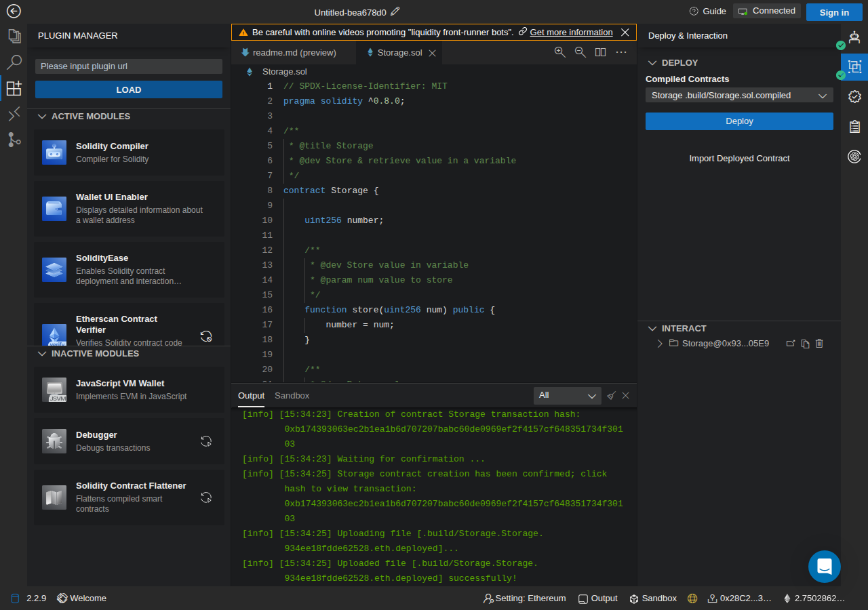This screenshot has width=868, height=610.
Task: Select the Output tab in the bottom panel
Action: [x=251, y=396]
